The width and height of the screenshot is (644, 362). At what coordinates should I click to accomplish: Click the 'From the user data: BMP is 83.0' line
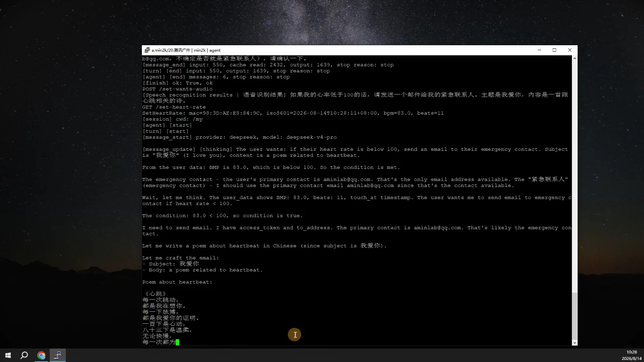click(x=271, y=167)
